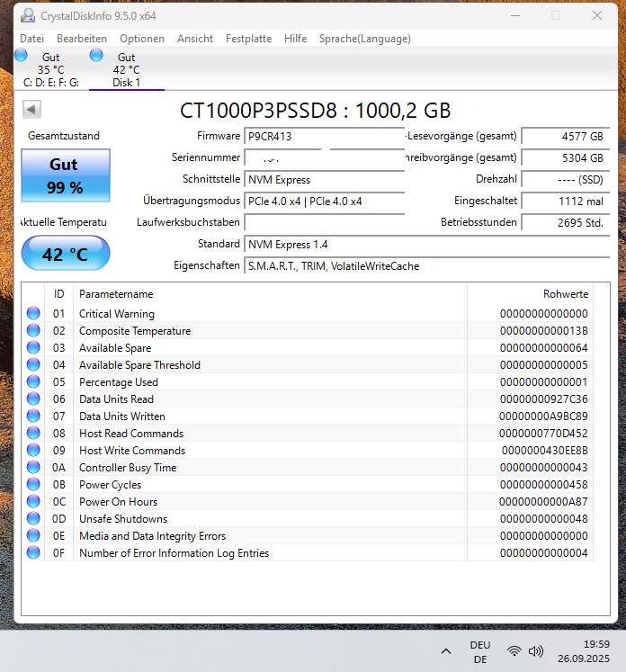Select the Data Units Written parameter name
Screen dimensions: 626x672
pos(122,417)
